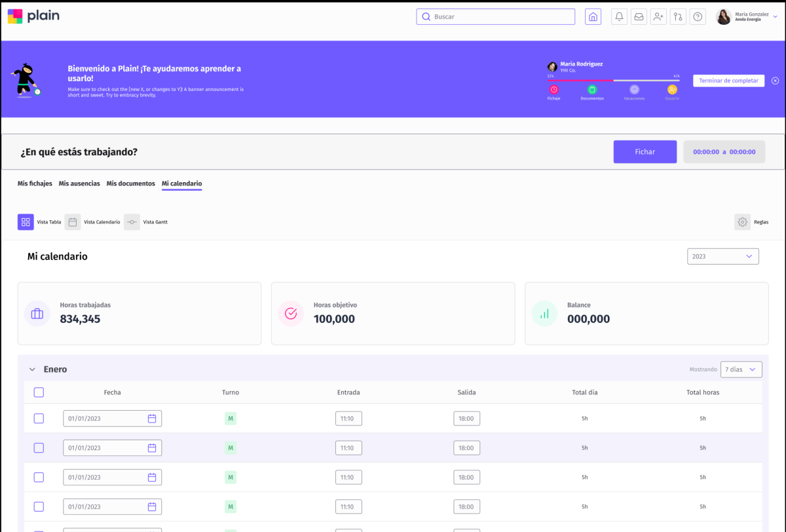Click the onboarding progress bar
Viewport: 786px width, 532px height.
[613, 80]
